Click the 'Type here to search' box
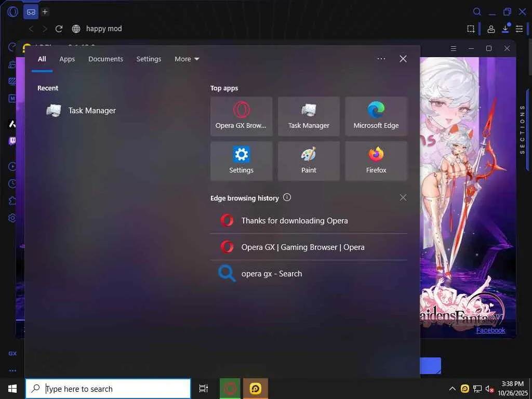Screen dimensions: 532x399 pos(108,389)
